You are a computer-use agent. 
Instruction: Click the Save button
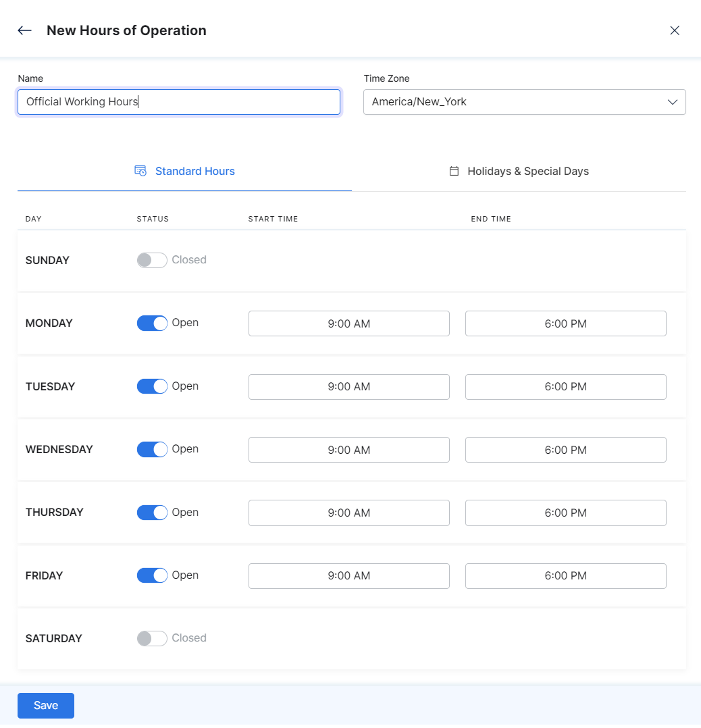pyautogui.click(x=45, y=705)
